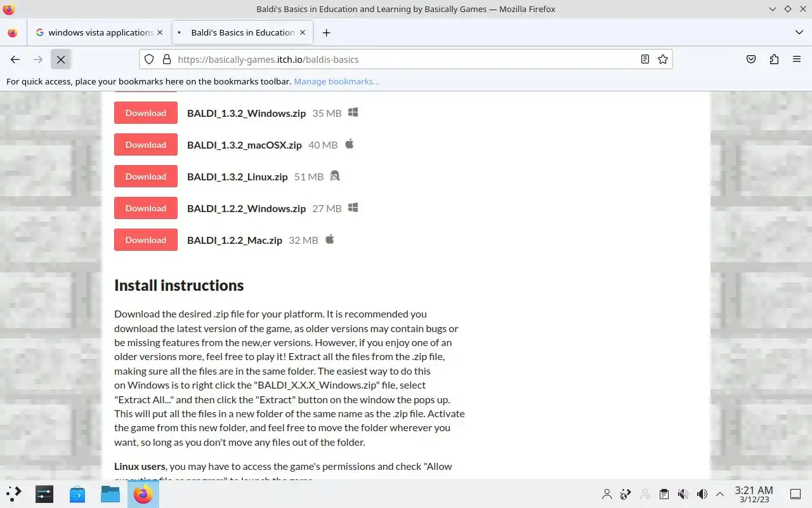The image size is (812, 508).
Task: Show site security padlock info
Action: (167, 59)
